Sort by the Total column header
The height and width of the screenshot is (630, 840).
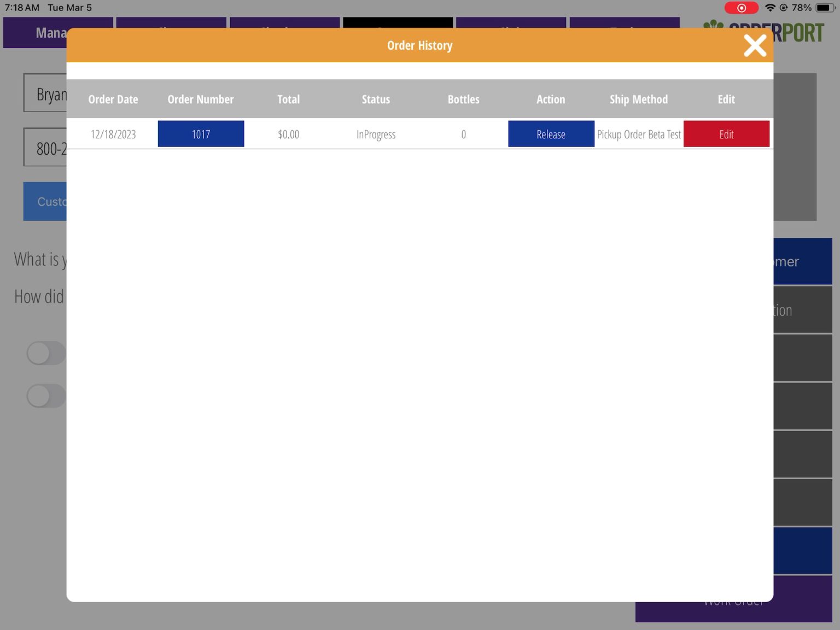288,99
